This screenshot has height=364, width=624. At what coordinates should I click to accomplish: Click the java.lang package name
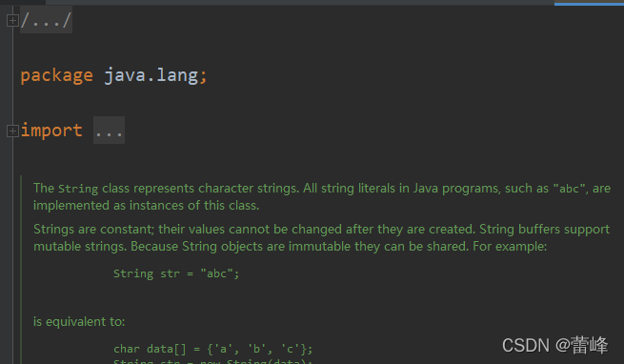151,75
